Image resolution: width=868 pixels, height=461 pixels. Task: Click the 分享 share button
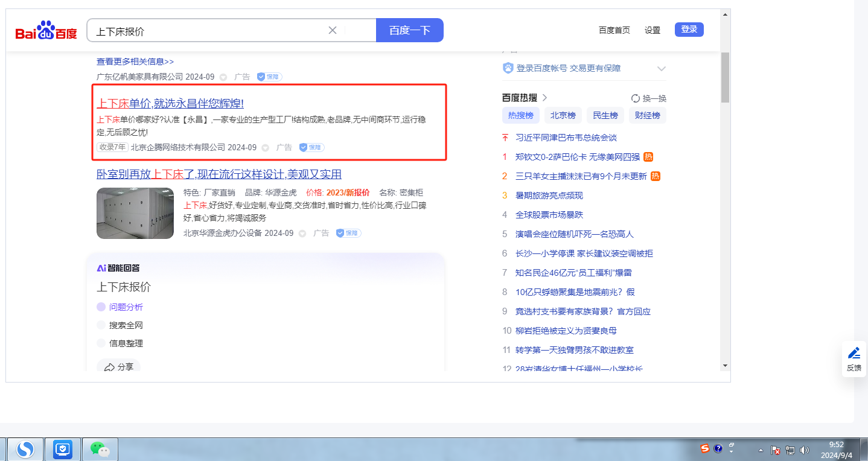pyautogui.click(x=118, y=367)
